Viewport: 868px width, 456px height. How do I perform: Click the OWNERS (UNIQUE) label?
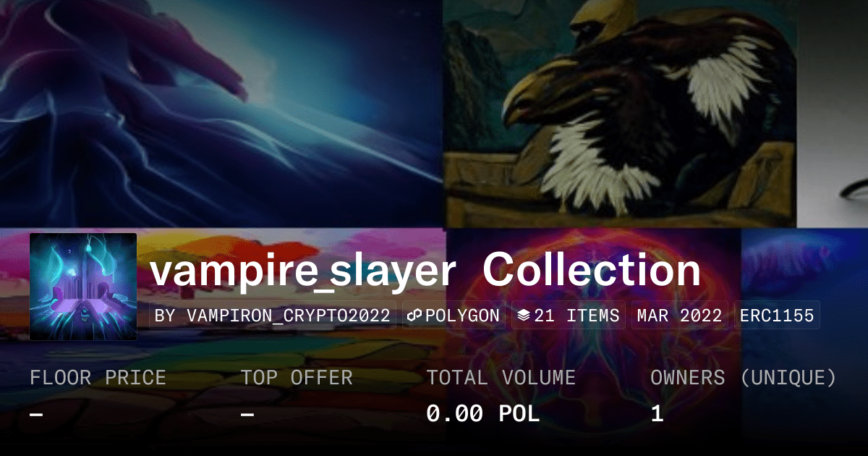click(744, 378)
